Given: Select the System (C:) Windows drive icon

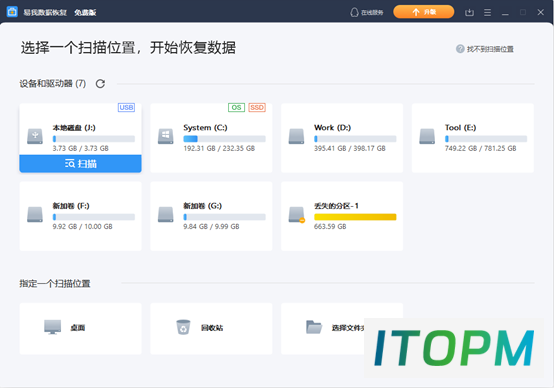Looking at the screenshot, I should point(166,136).
